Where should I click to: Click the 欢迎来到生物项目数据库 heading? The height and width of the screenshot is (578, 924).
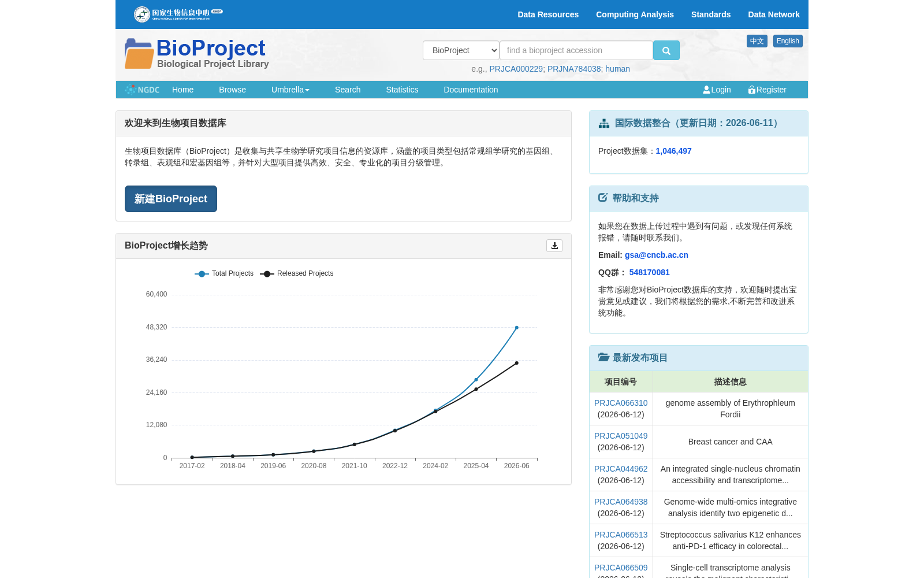pyautogui.click(x=176, y=123)
